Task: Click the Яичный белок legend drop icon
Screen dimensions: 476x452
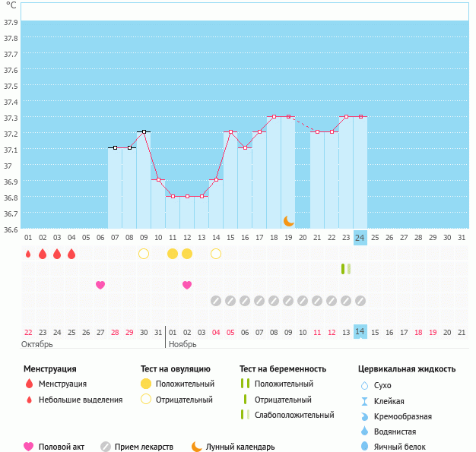Action: [364, 447]
